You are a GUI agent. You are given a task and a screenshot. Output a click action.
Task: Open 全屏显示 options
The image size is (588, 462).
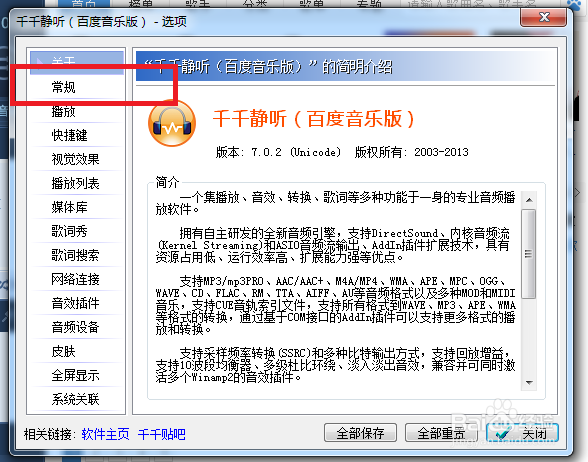[x=77, y=375]
